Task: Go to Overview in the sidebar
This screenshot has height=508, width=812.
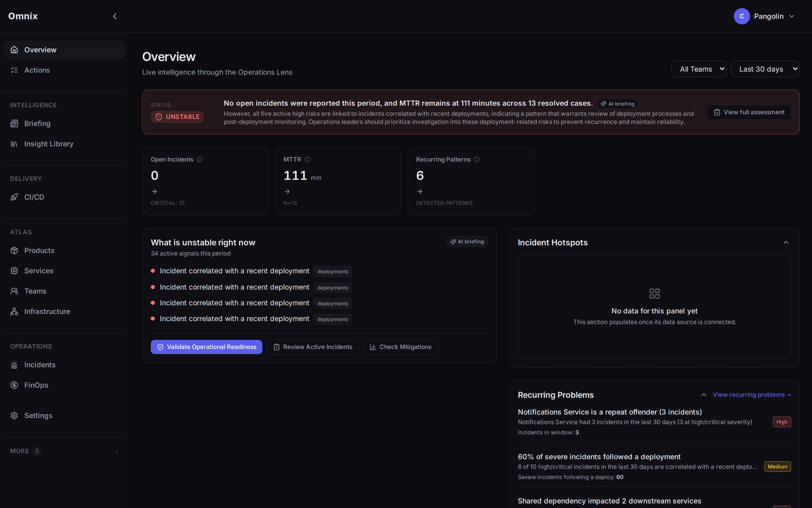Action: coord(65,50)
